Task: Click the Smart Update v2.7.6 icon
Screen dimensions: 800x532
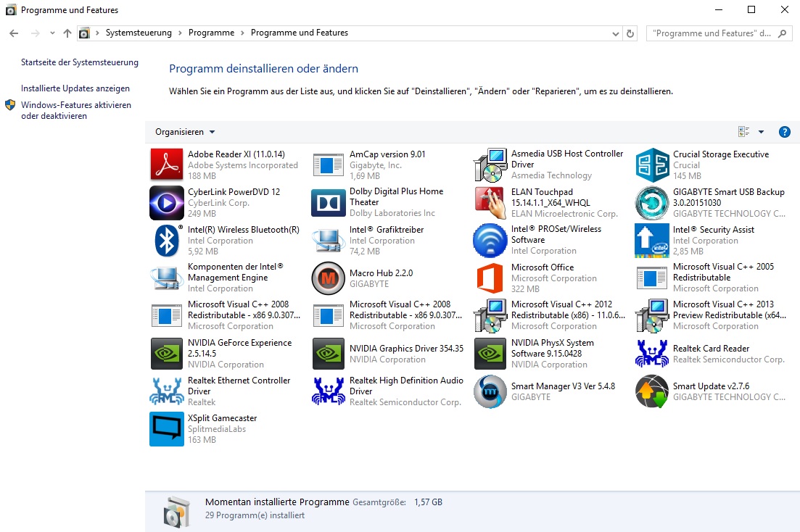Action: (652, 391)
